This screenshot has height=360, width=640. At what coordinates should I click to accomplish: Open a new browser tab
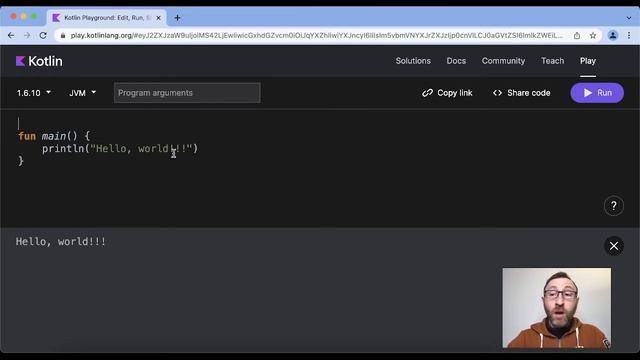177,18
